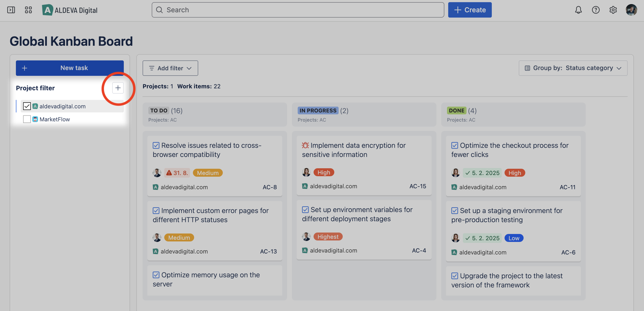The width and height of the screenshot is (644, 311).
Task: Expand the Add filter dropdown
Action: (x=170, y=68)
